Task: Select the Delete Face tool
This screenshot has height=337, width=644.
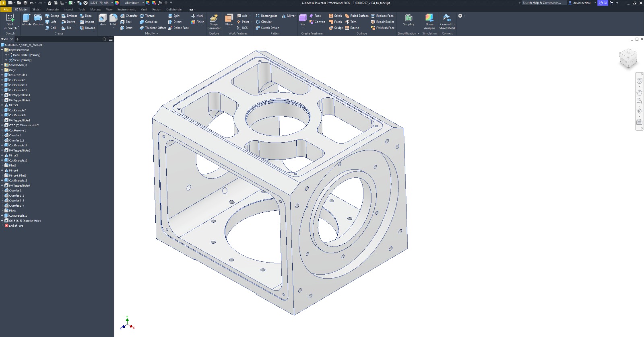Action: point(178,28)
